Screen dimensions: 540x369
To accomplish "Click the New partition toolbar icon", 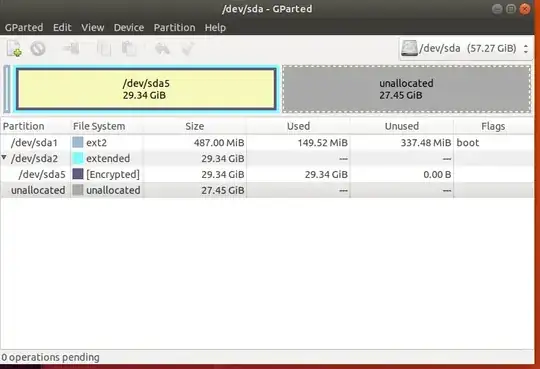I will [14, 48].
